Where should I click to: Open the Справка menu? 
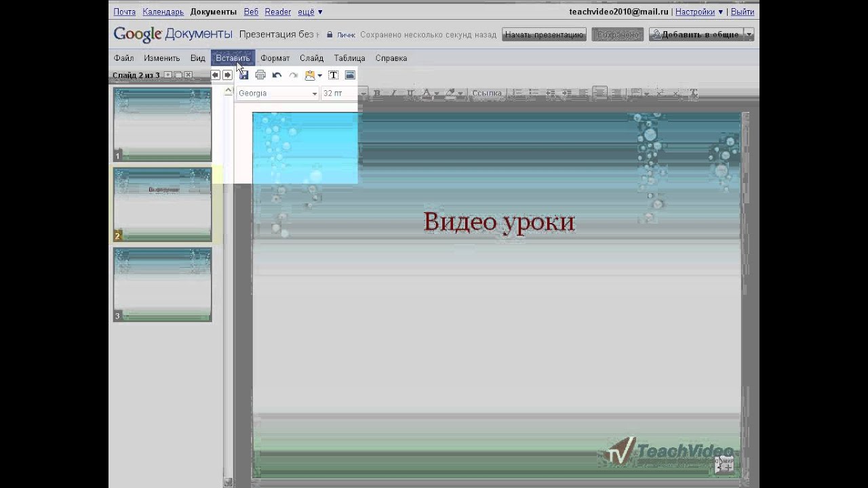coord(391,58)
